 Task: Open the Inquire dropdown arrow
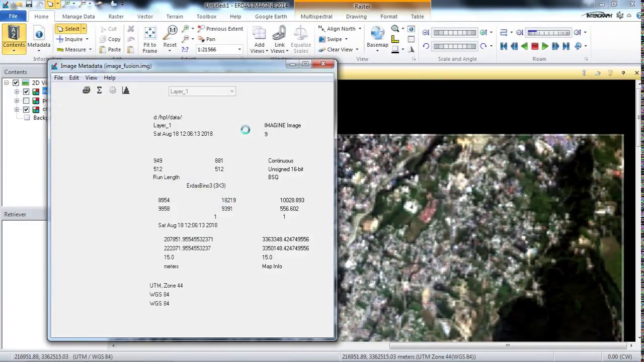tap(87, 39)
